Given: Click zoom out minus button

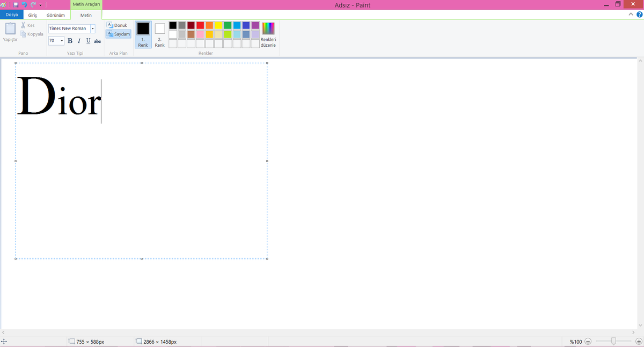Looking at the screenshot, I should (x=588, y=342).
